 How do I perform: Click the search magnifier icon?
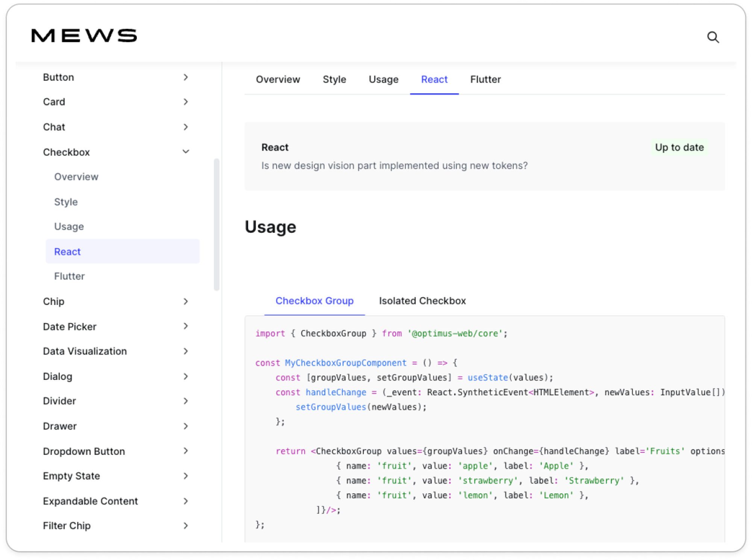(713, 37)
